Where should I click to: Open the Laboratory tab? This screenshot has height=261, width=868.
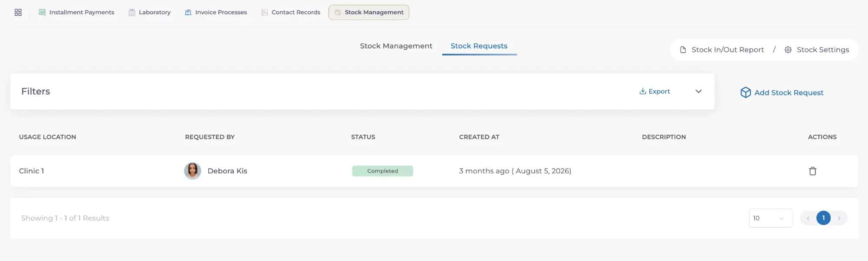tap(150, 12)
